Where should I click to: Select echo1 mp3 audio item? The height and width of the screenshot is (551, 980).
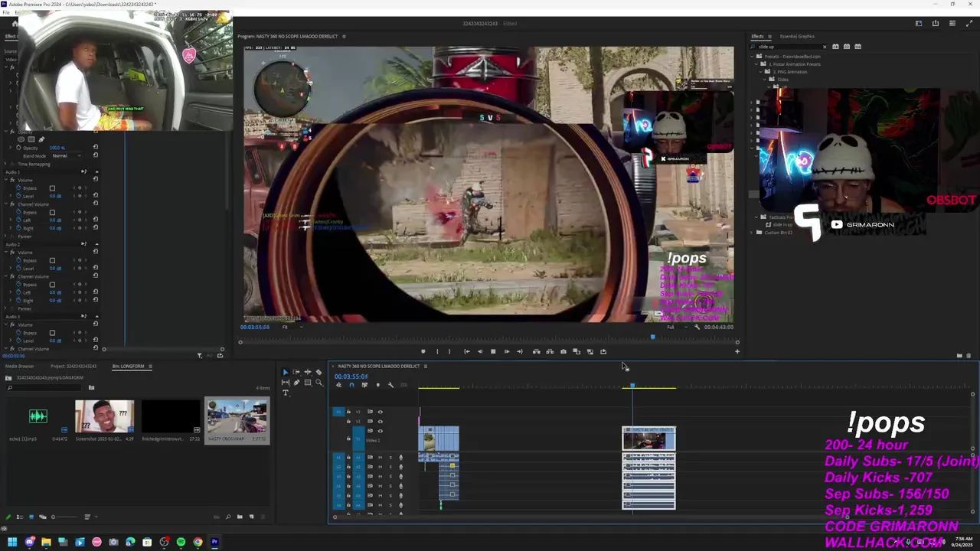38,417
